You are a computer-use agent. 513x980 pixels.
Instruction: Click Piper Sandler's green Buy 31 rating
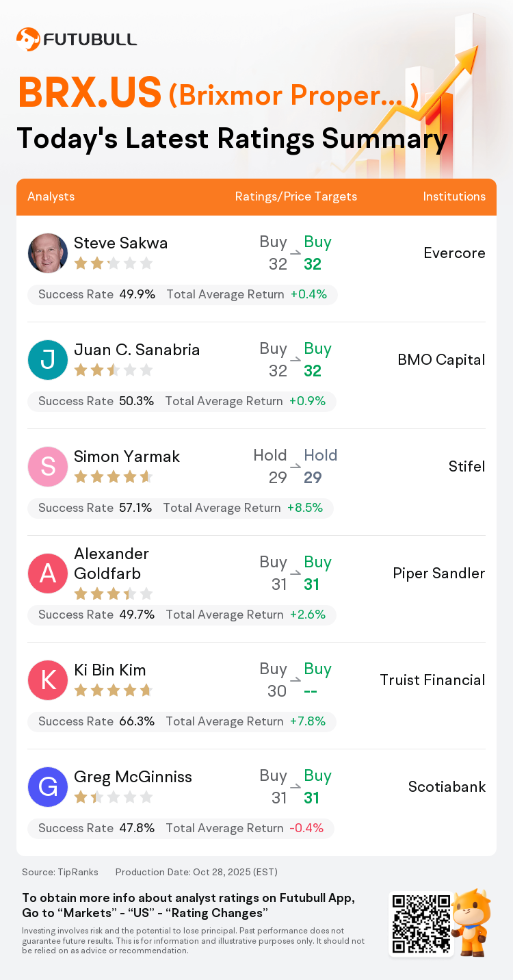click(316, 573)
